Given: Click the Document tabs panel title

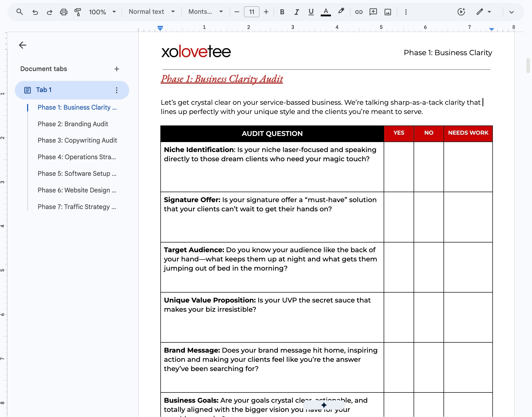Looking at the screenshot, I should coord(43,69).
